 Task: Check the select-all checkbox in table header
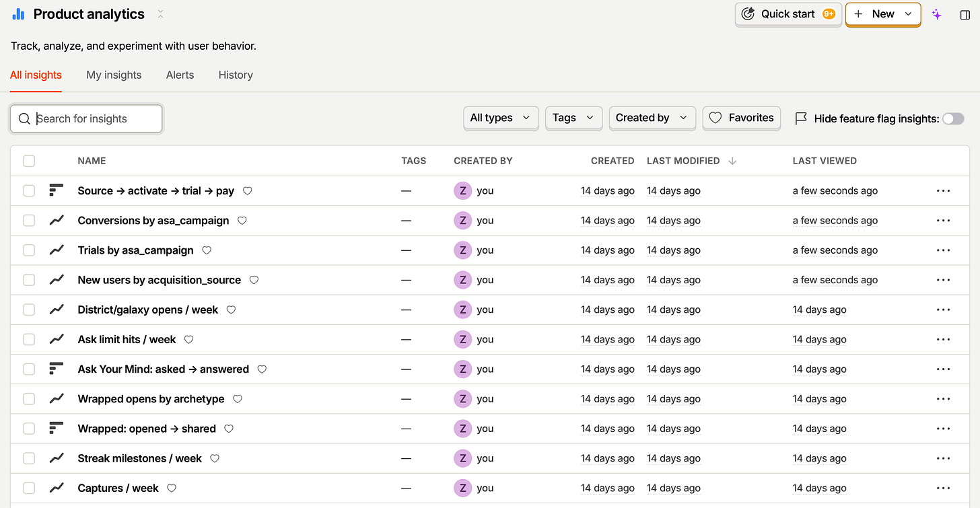pyautogui.click(x=29, y=161)
